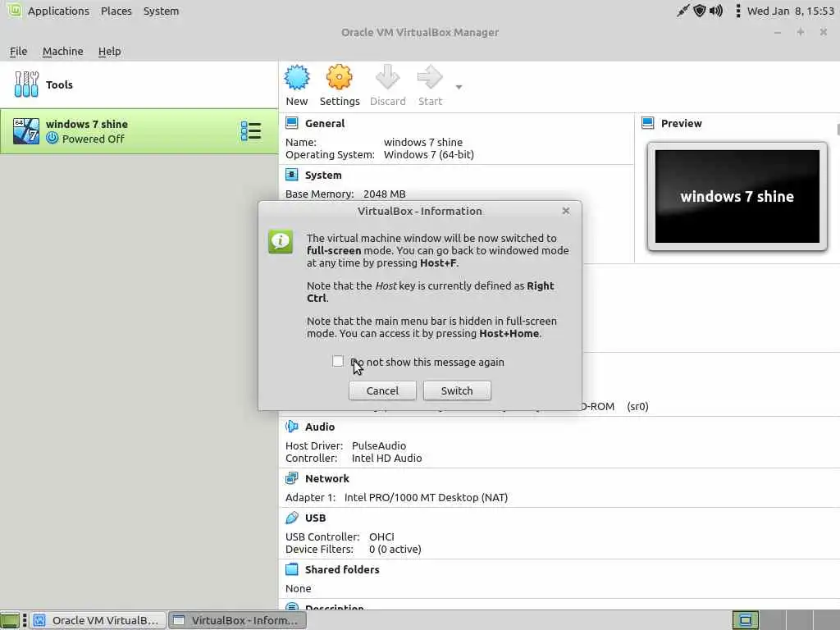Open the Places menu in the top panel
The width and height of the screenshot is (840, 630).
pos(116,11)
